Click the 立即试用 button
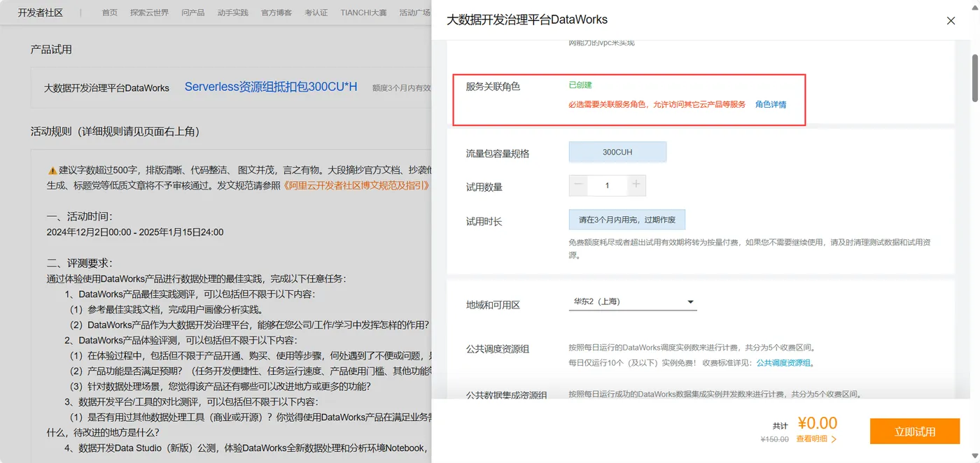The width and height of the screenshot is (980, 463). [x=915, y=432]
